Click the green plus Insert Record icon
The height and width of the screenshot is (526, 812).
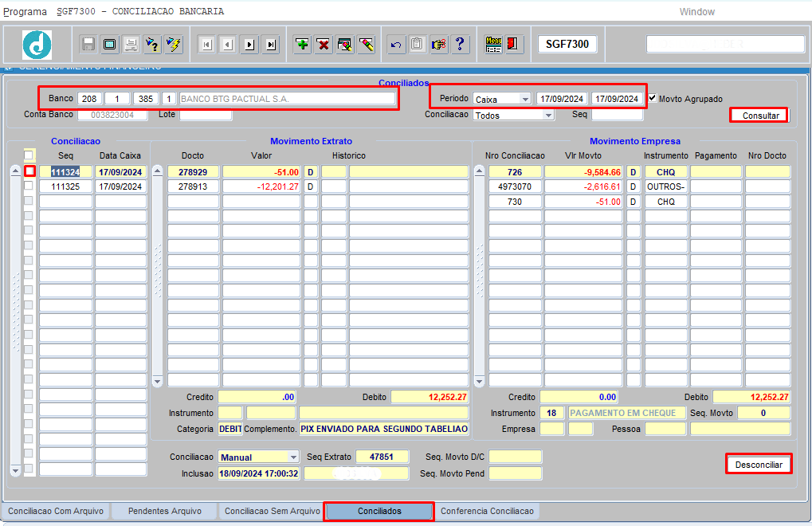pos(302,45)
